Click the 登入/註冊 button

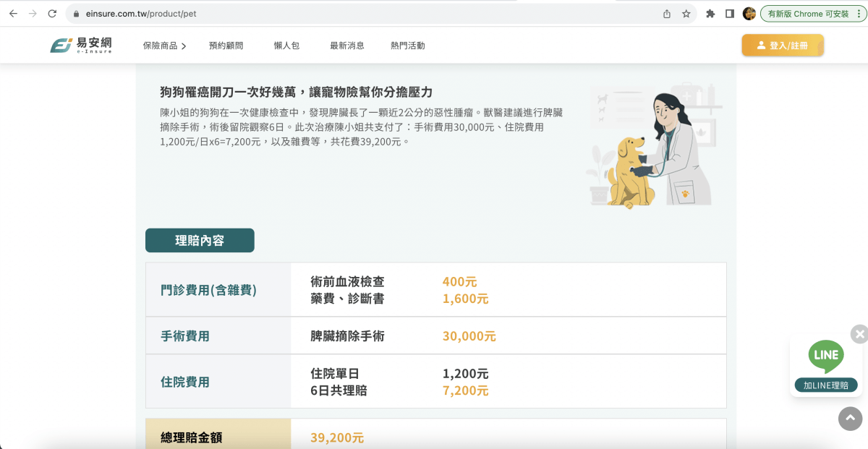coord(782,45)
